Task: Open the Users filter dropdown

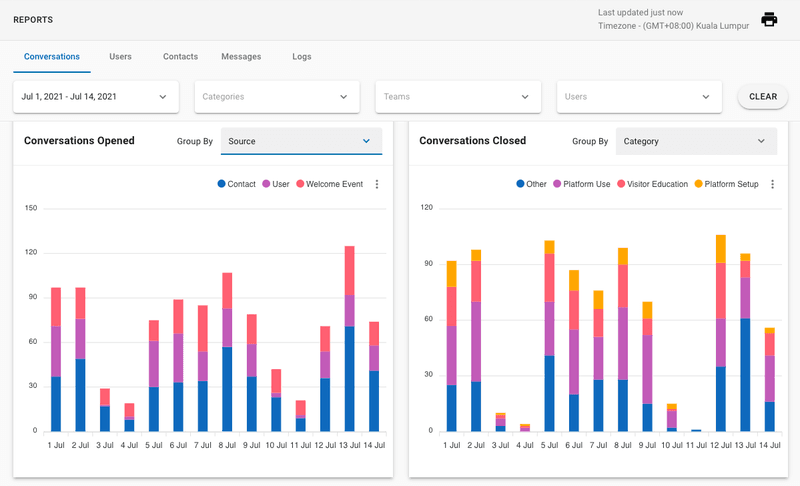Action: (x=638, y=97)
